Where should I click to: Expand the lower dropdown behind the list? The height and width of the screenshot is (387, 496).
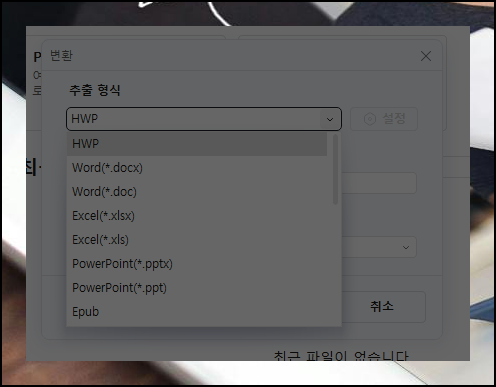pos(406,247)
